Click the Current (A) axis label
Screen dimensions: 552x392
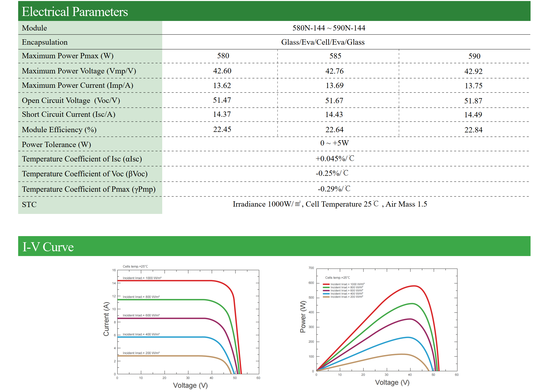pos(106,319)
